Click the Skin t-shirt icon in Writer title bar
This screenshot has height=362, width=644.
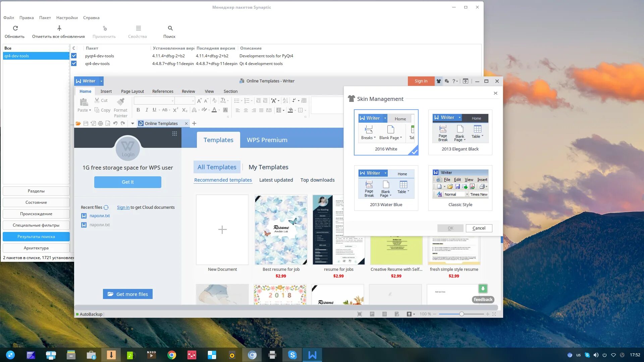(x=438, y=81)
